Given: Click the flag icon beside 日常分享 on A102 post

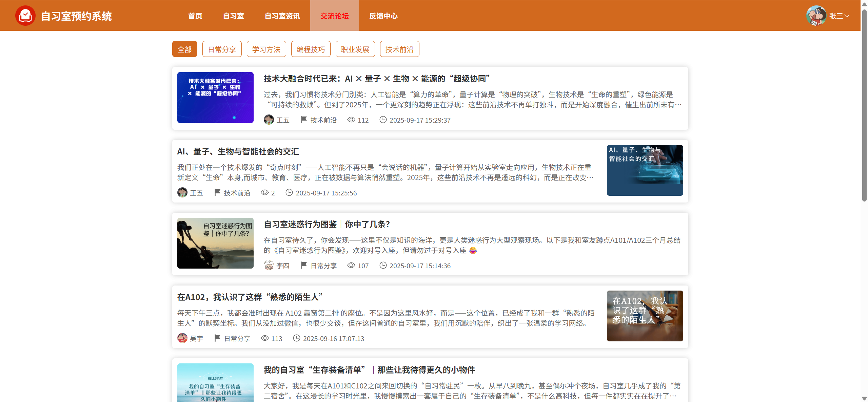Looking at the screenshot, I should point(217,338).
